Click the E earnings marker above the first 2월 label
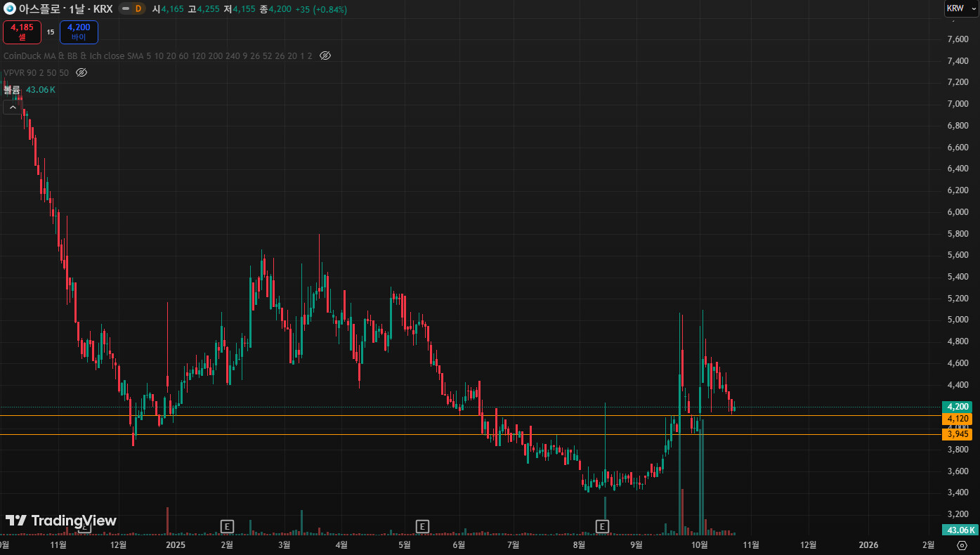This screenshot has height=555, width=980. tap(226, 525)
